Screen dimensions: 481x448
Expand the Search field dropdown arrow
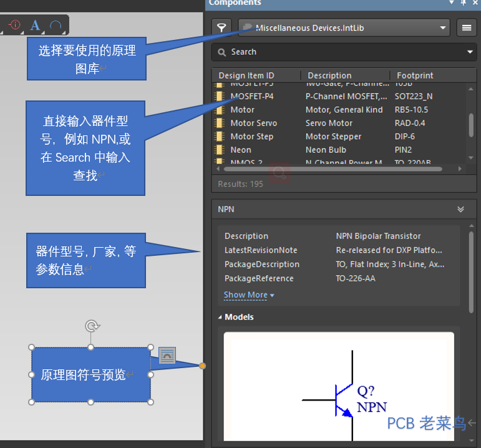[x=470, y=52]
